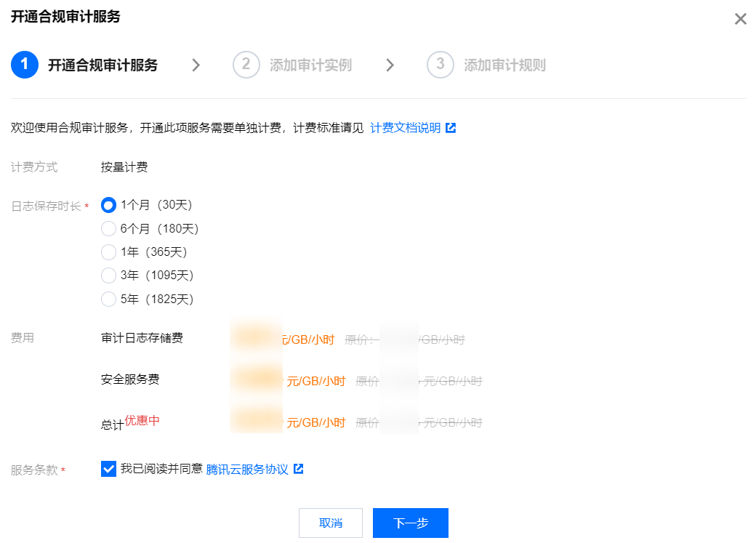Click step 3 circle icon
The height and width of the screenshot is (543, 756).
[x=441, y=64]
